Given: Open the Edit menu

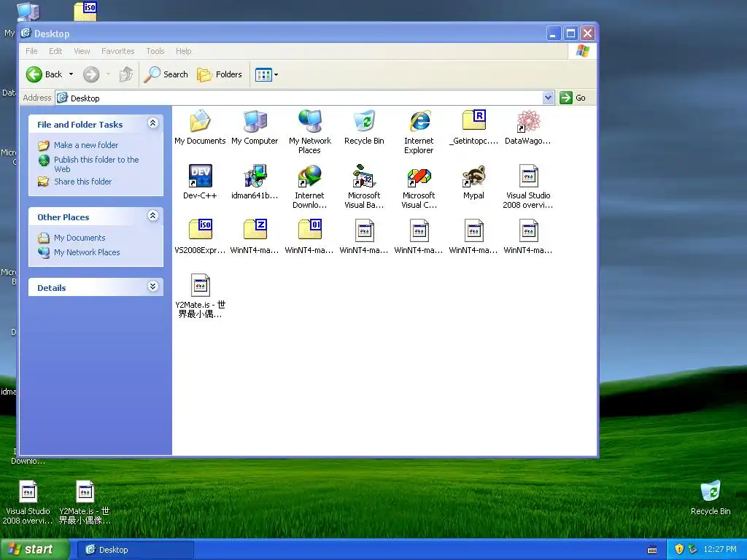Looking at the screenshot, I should pos(55,51).
